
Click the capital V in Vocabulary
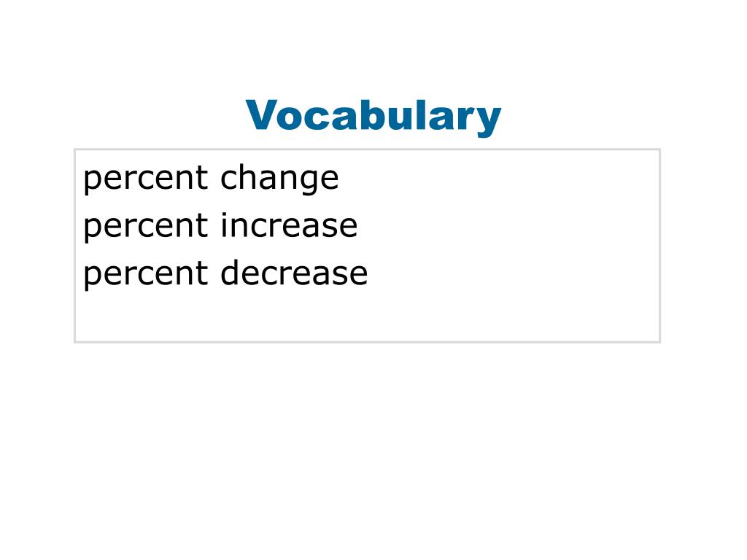coord(260,114)
